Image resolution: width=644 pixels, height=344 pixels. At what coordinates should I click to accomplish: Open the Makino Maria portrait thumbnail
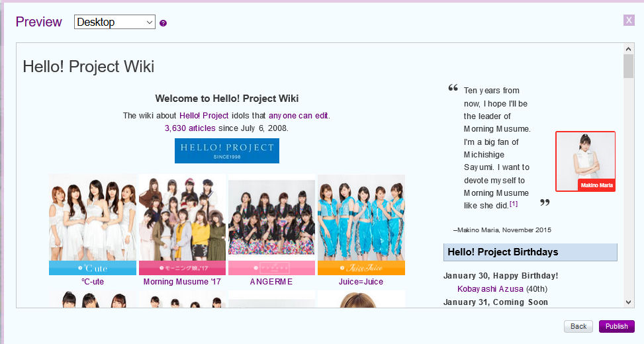[x=585, y=161]
